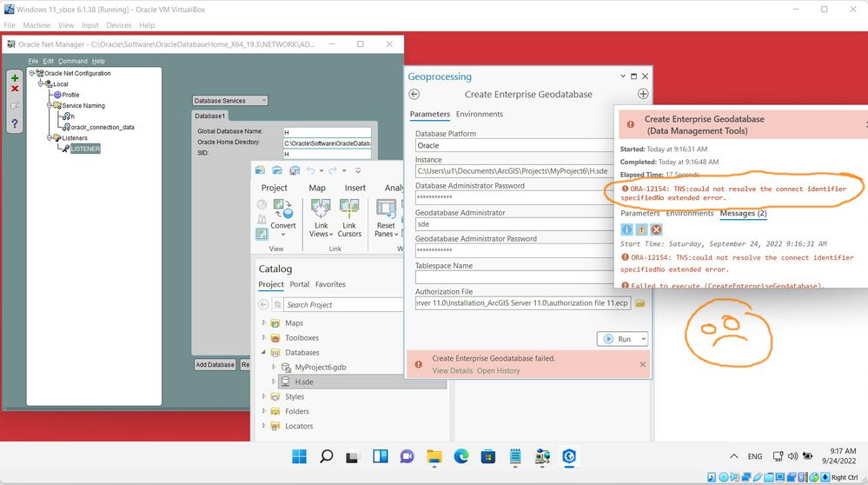
Task: Switch to Favorites tab in Catalog pane
Action: (x=330, y=284)
